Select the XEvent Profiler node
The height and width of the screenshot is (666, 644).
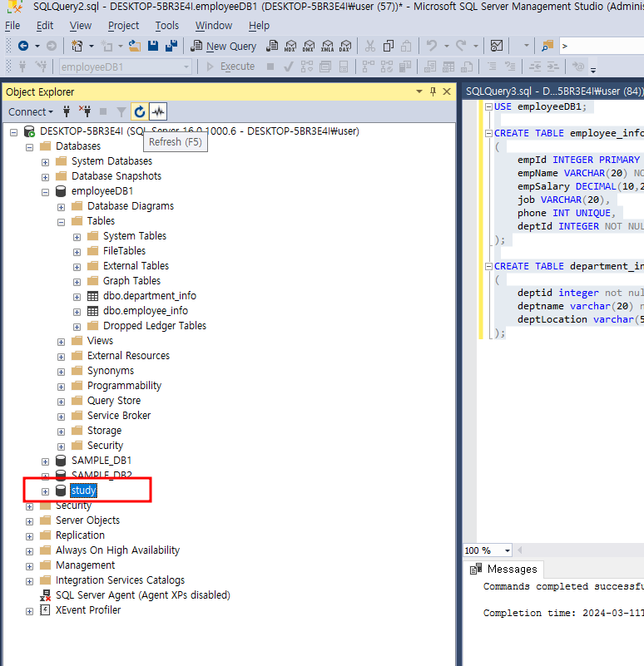tap(88, 610)
